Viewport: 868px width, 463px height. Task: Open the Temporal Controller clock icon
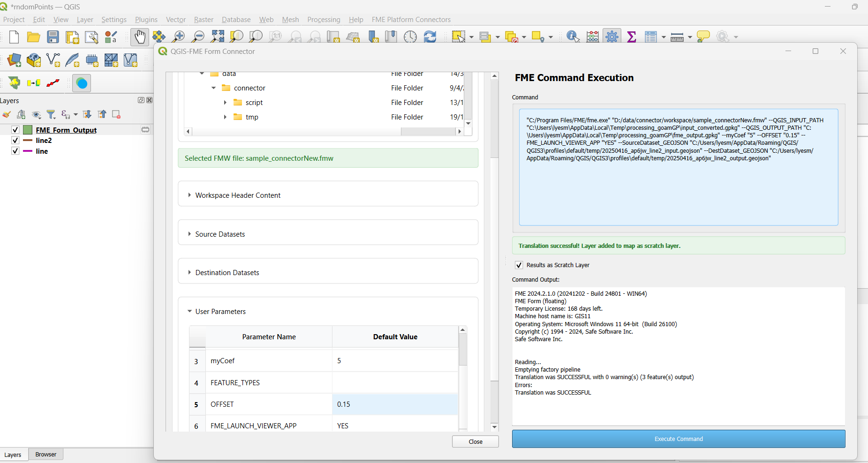pos(410,37)
